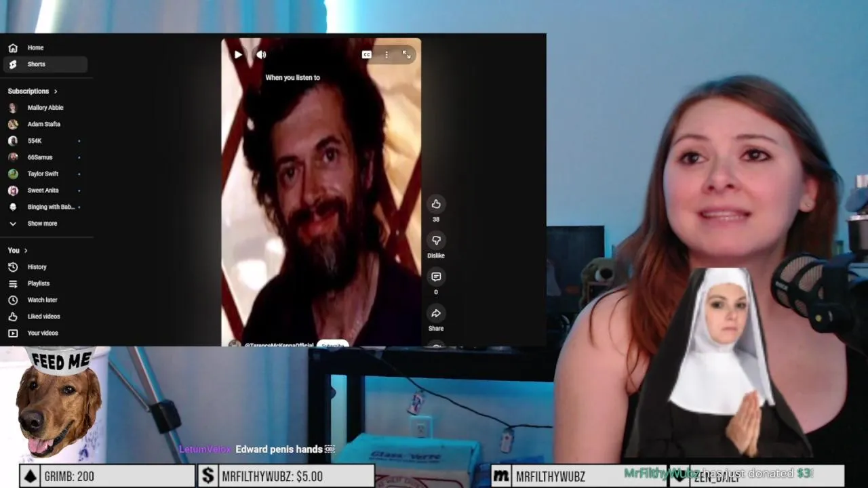868x488 pixels.
Task: Click the MRFILTHYWUBZ: $5.00 donation ticker
Action: point(286,476)
